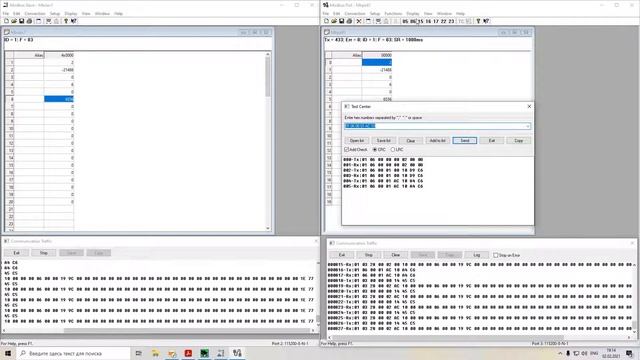The height and width of the screenshot is (360, 640).
Task: Select highlighted row 0 cell in Modbus Poll table
Action: click(377, 62)
